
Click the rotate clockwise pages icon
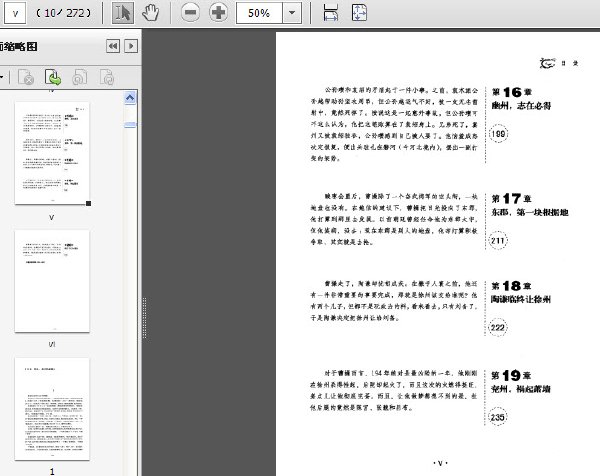pyautogui.click(x=107, y=77)
